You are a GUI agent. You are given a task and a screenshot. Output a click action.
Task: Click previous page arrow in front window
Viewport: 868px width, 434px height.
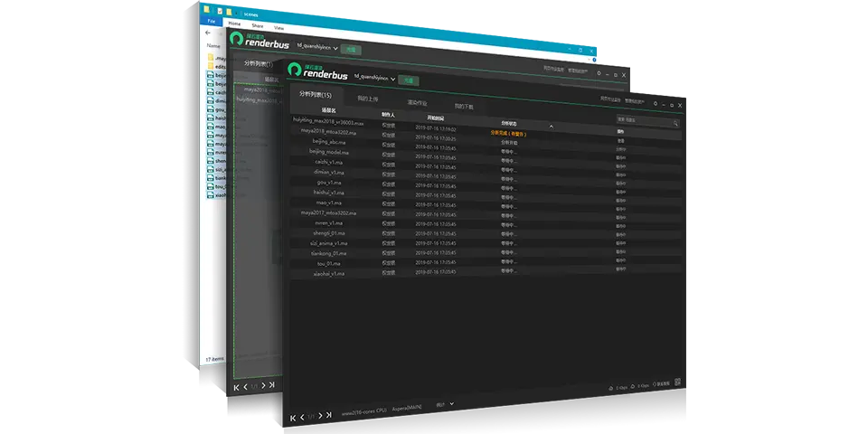pos(302,417)
